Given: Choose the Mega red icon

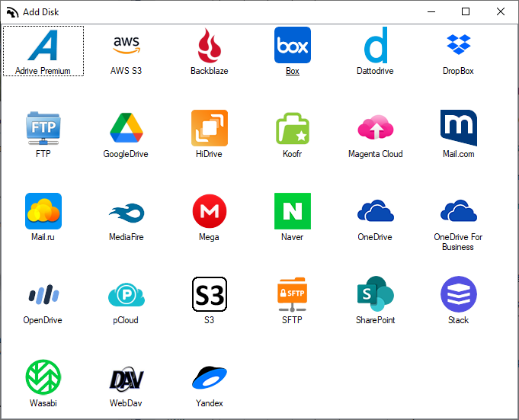Looking at the screenshot, I should point(209,211).
